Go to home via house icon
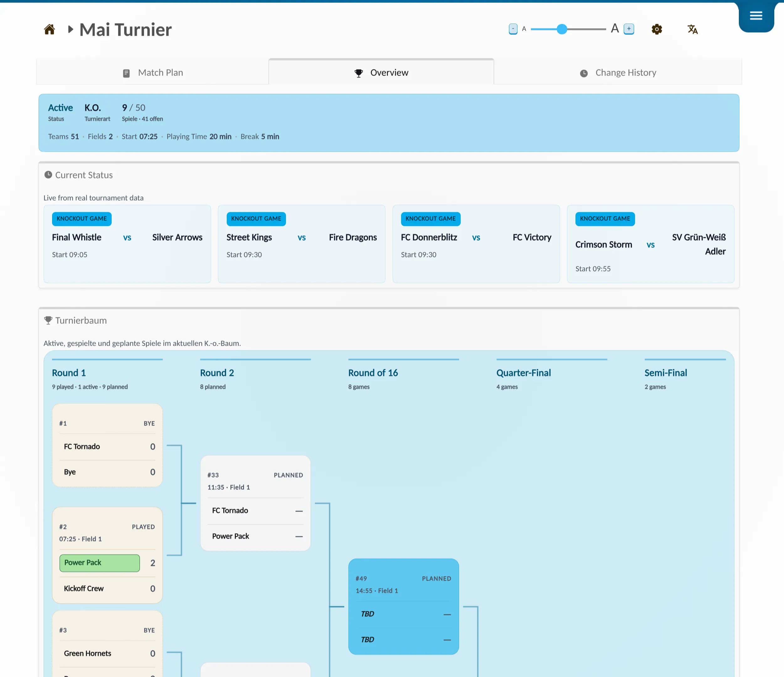 50,29
